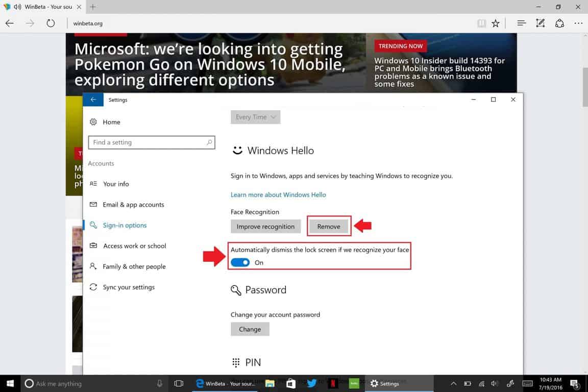Open the Edge Hub panel
588x392 pixels.
pos(521,23)
